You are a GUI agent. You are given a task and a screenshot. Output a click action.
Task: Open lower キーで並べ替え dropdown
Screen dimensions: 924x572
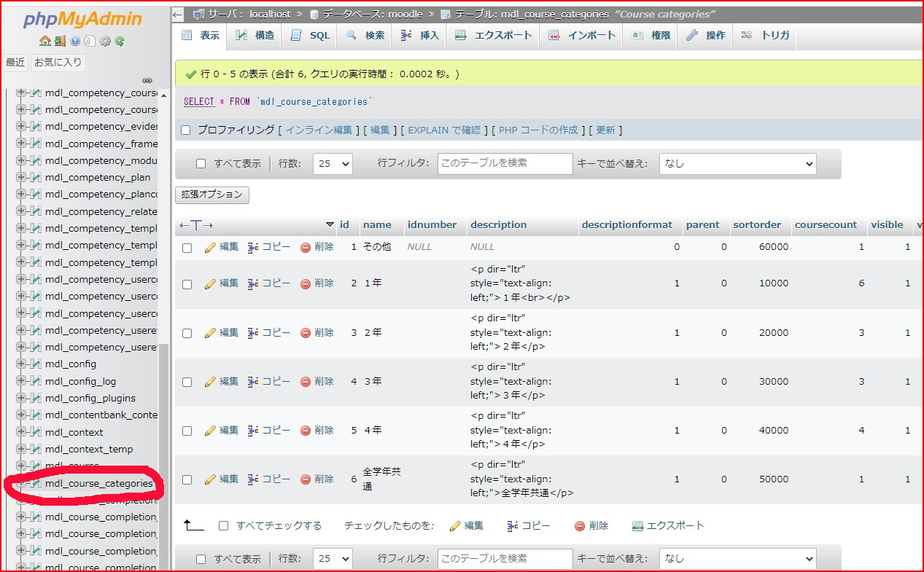point(737,559)
